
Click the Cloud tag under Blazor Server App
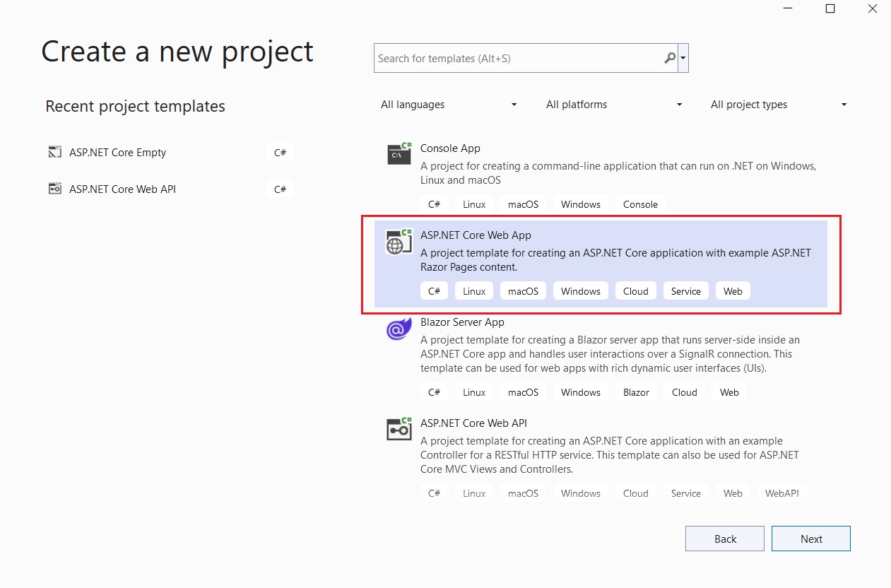coord(685,392)
